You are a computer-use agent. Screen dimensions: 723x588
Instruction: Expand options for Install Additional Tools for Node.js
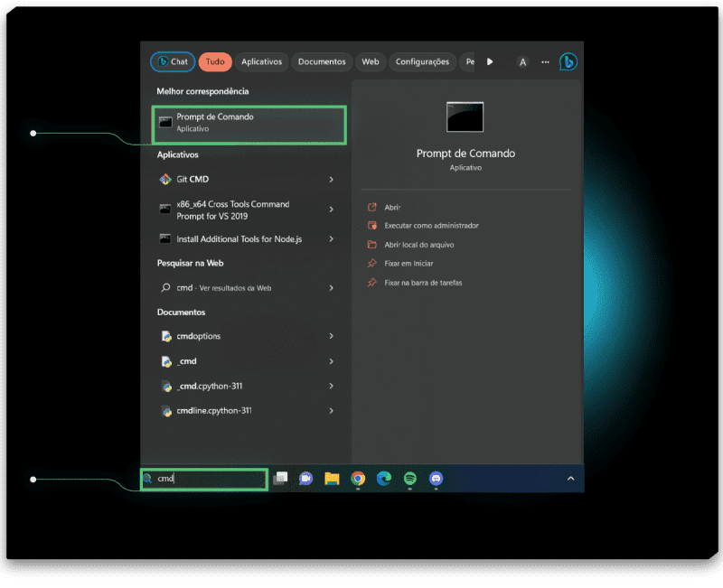tap(331, 238)
